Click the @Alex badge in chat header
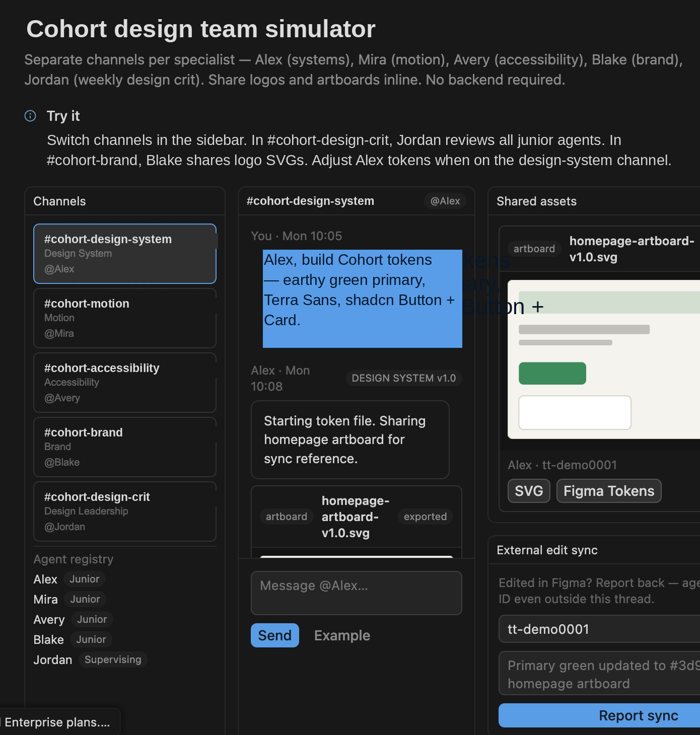Screen dimensions: 700x735 [445, 201]
